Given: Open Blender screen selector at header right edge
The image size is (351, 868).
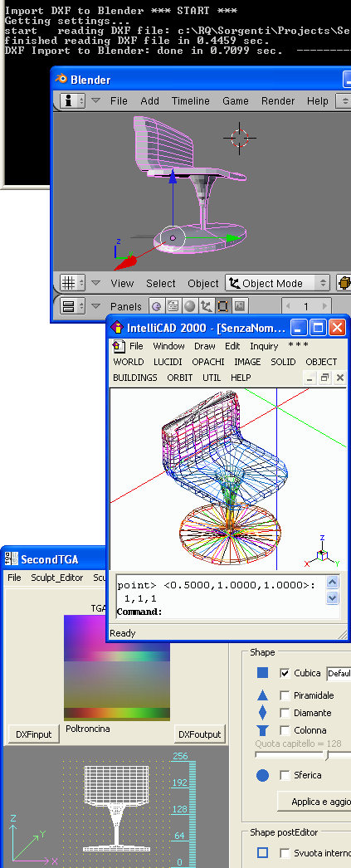Looking at the screenshot, I should 344,100.
